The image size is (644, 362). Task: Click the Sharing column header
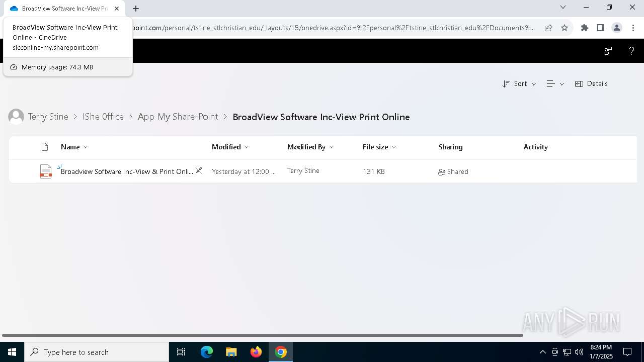coord(450,147)
